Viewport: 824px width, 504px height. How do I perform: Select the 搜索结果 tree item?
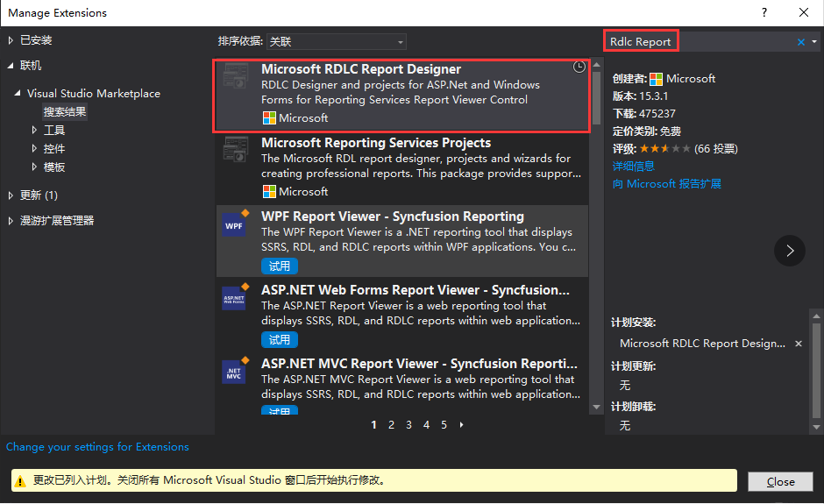point(65,112)
